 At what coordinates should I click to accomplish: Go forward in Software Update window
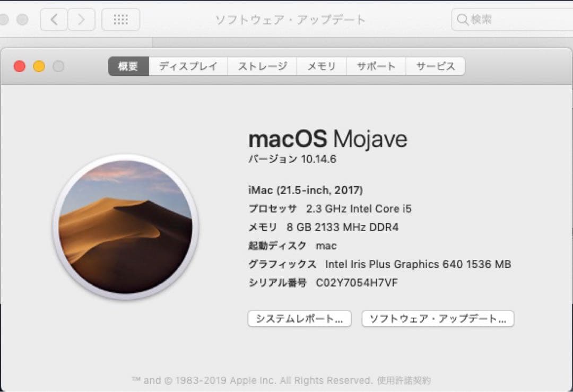pos(82,20)
